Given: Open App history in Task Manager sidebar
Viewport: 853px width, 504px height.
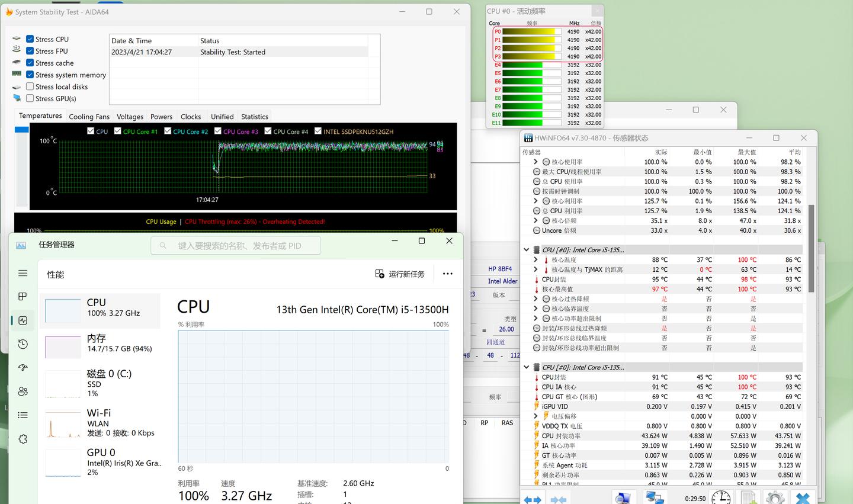Looking at the screenshot, I should point(23,344).
